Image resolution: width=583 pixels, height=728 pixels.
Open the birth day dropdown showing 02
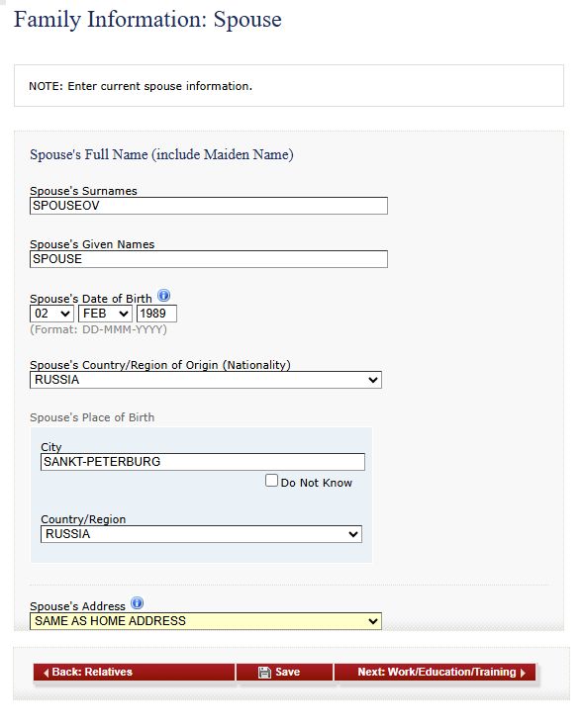click(x=51, y=314)
